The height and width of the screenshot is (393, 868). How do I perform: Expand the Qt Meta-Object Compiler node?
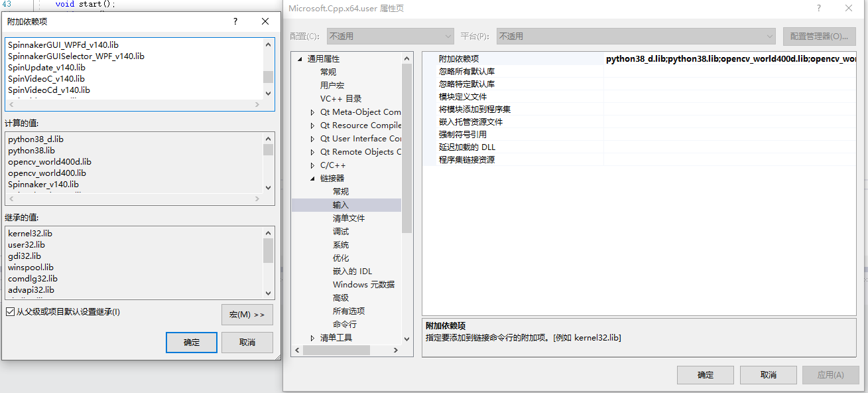click(312, 112)
